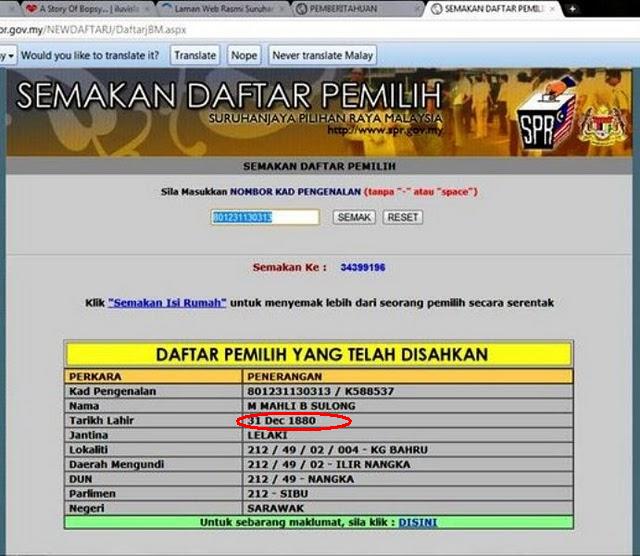This screenshot has width=640, height=556.
Task: Click the Semakan Ke label
Action: click(x=289, y=268)
